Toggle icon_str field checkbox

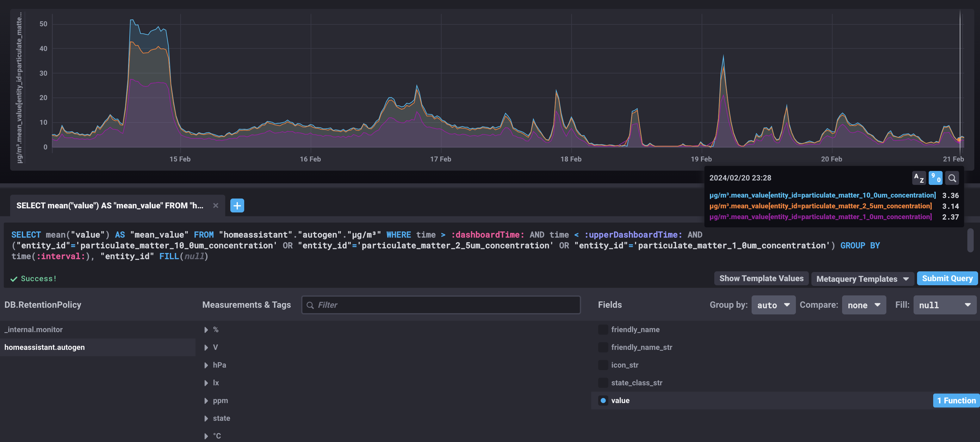click(x=603, y=365)
